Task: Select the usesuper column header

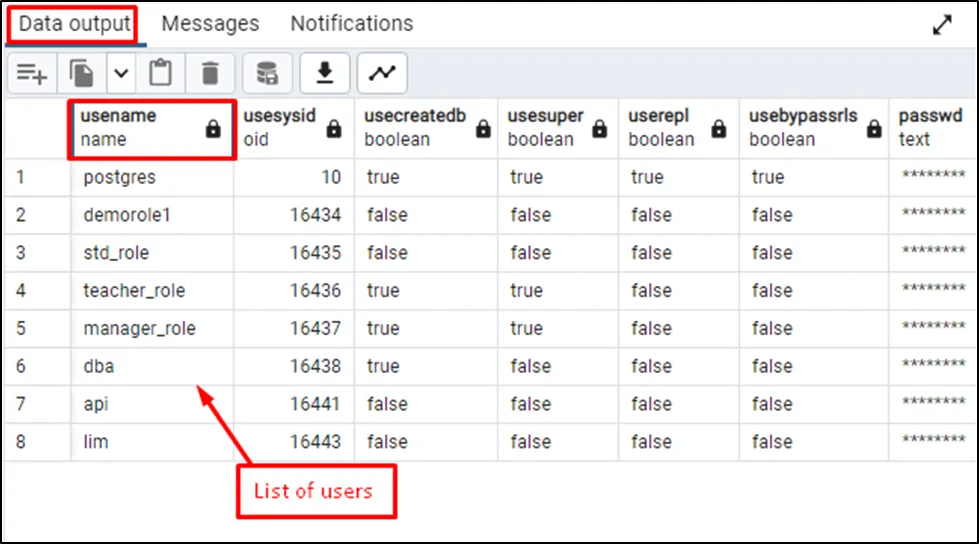Action: point(545,128)
